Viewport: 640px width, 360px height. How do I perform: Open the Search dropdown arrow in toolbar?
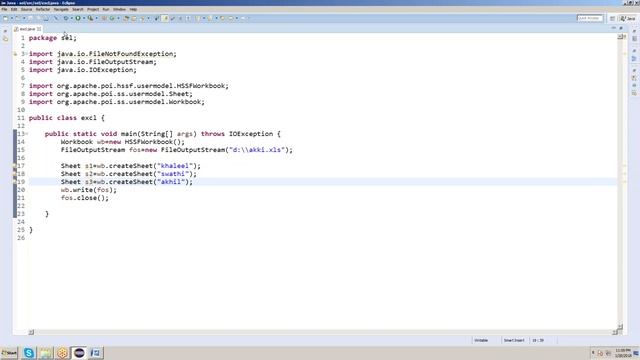[148, 18]
